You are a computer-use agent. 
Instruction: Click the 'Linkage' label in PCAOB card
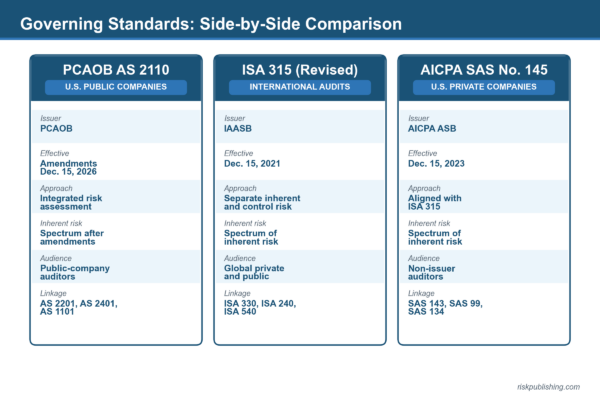53,293
